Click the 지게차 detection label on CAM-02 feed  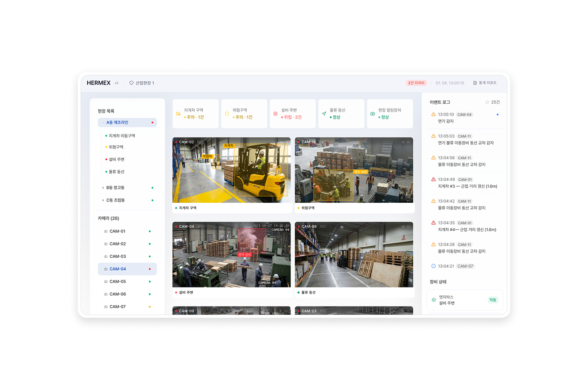pyautogui.click(x=229, y=146)
